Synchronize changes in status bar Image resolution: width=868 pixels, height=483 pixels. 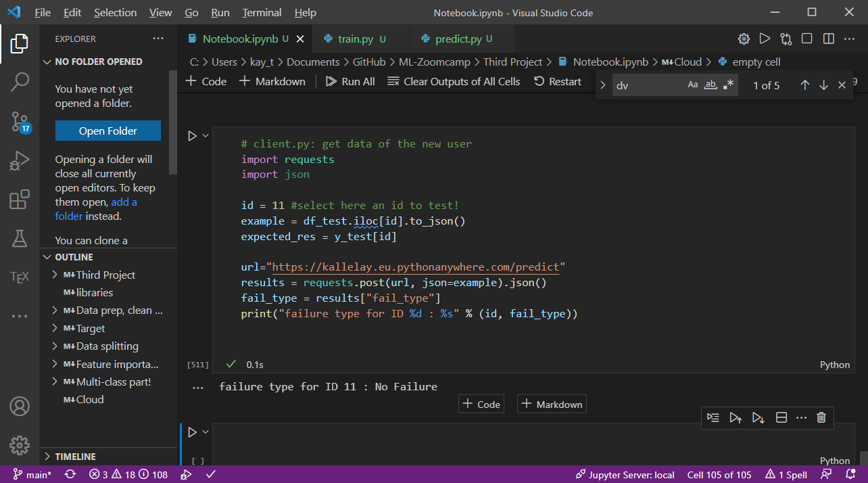[x=70, y=475]
